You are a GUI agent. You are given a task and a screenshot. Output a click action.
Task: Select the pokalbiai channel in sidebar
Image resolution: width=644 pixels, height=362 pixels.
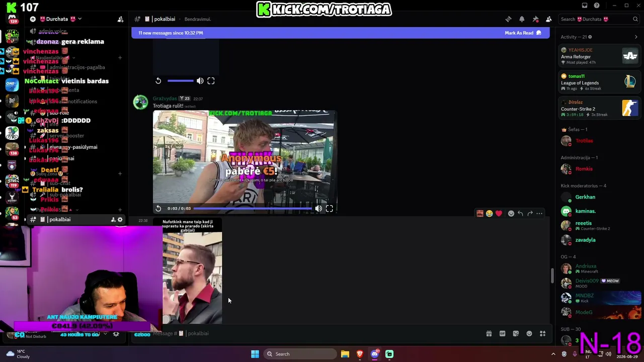[x=76, y=220]
